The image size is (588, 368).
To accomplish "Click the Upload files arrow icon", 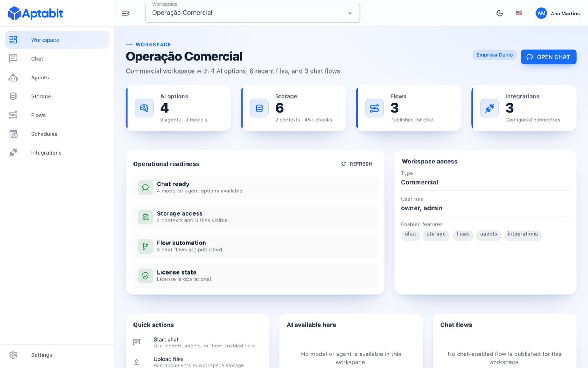I will (136, 362).
